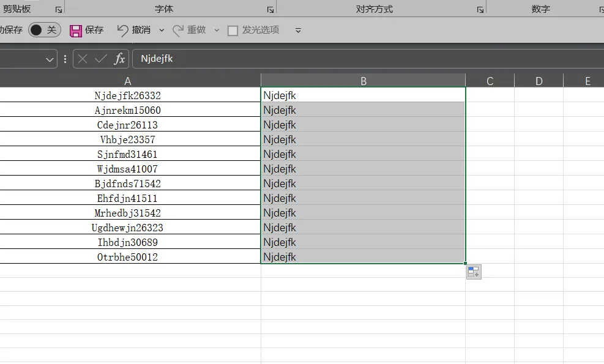Open the Name Box dropdown
This screenshot has height=364, width=604.
50,59
